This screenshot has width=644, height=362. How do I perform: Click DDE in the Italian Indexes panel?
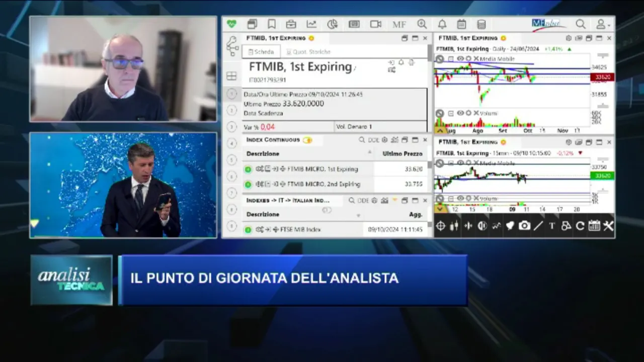(363, 201)
